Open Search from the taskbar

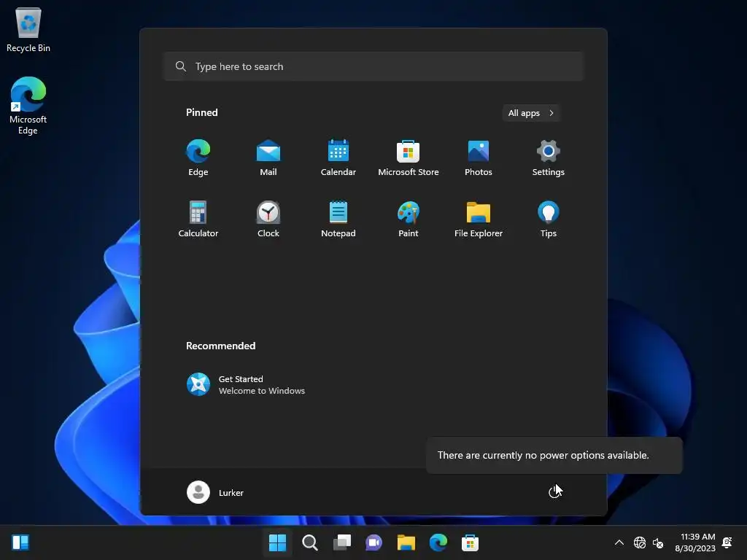309,542
